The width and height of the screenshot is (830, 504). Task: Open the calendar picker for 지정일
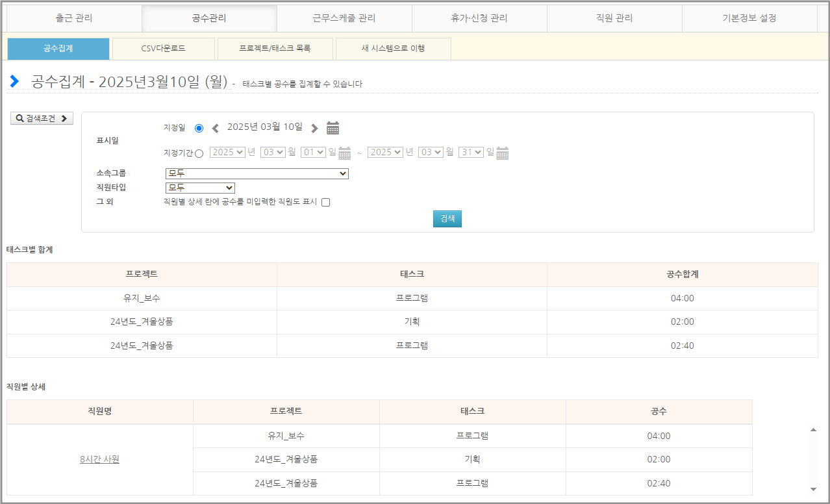pos(333,128)
